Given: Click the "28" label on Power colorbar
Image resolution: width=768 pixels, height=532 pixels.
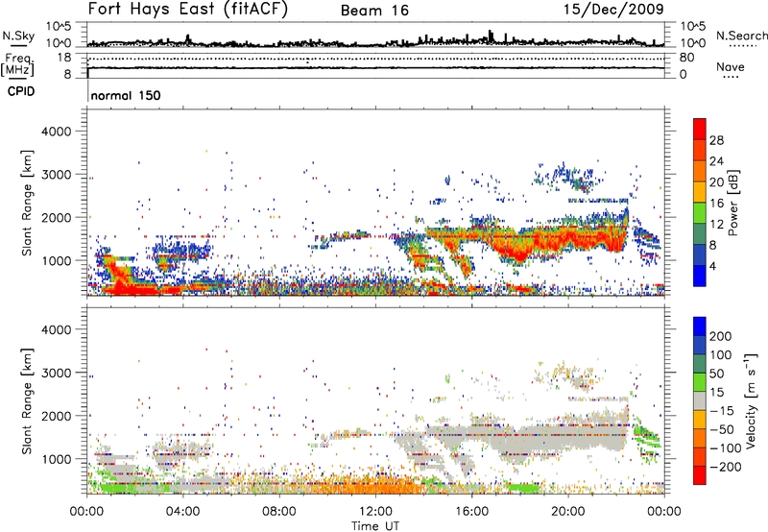Looking at the screenshot, I should point(716,140).
